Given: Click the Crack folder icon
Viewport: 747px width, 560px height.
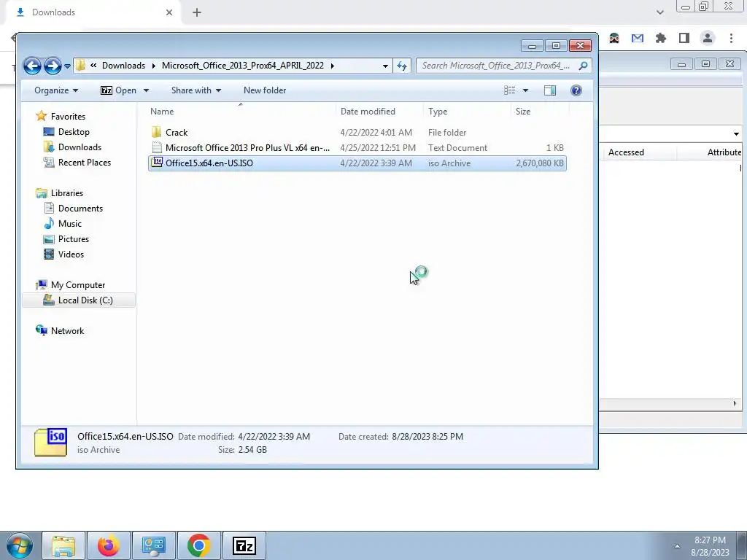Looking at the screenshot, I should [156, 133].
